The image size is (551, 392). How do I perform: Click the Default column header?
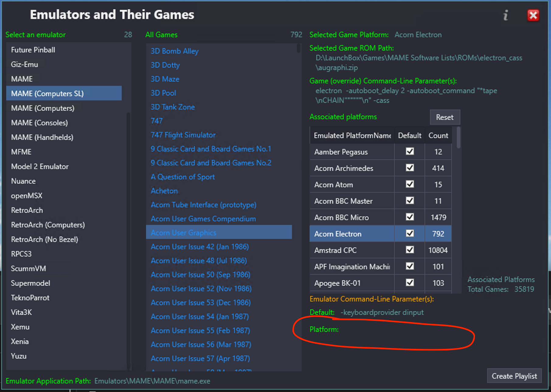click(x=410, y=136)
